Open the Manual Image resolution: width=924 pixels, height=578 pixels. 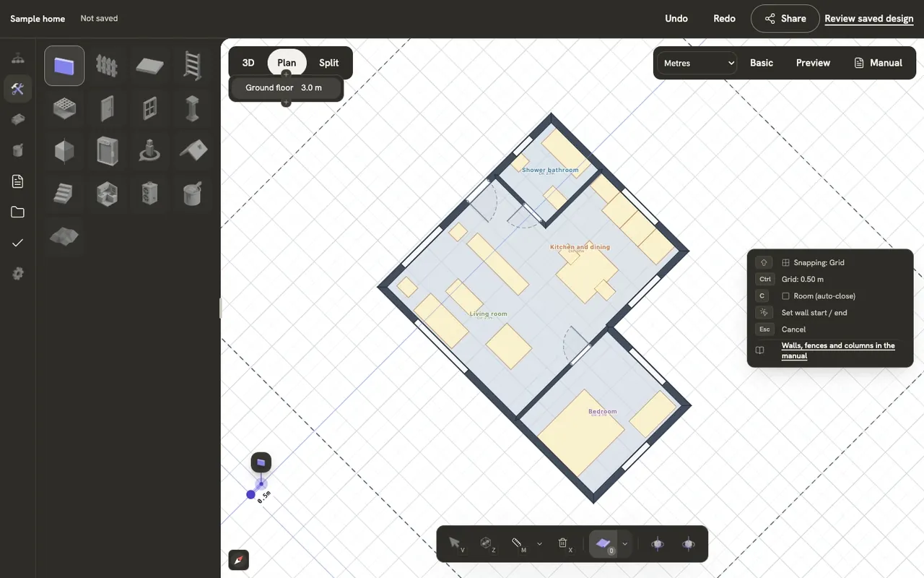coord(878,63)
